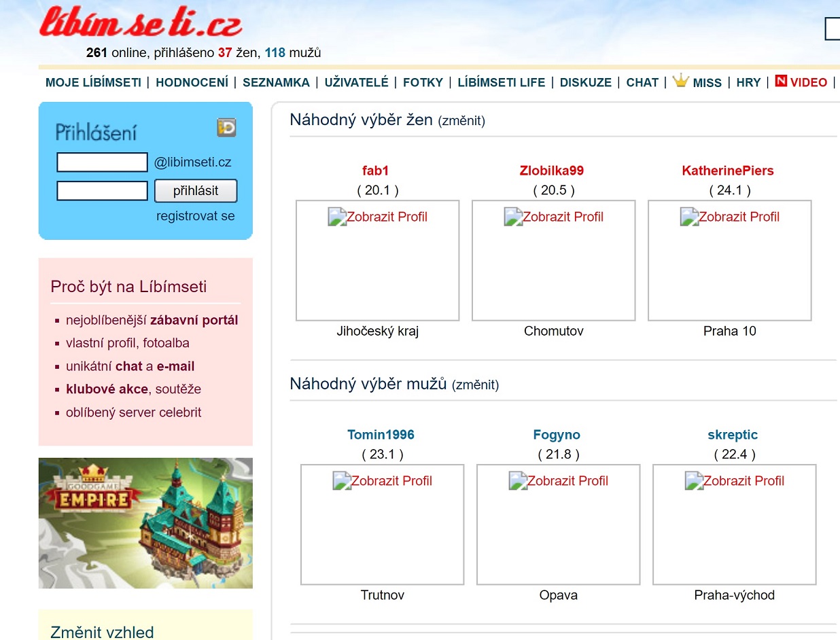The image size is (840, 640).
Task: Click the registrovat se link
Action: [196, 216]
